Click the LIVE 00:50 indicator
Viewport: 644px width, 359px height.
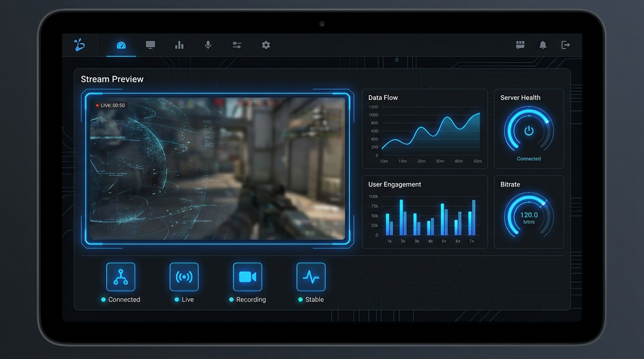110,106
